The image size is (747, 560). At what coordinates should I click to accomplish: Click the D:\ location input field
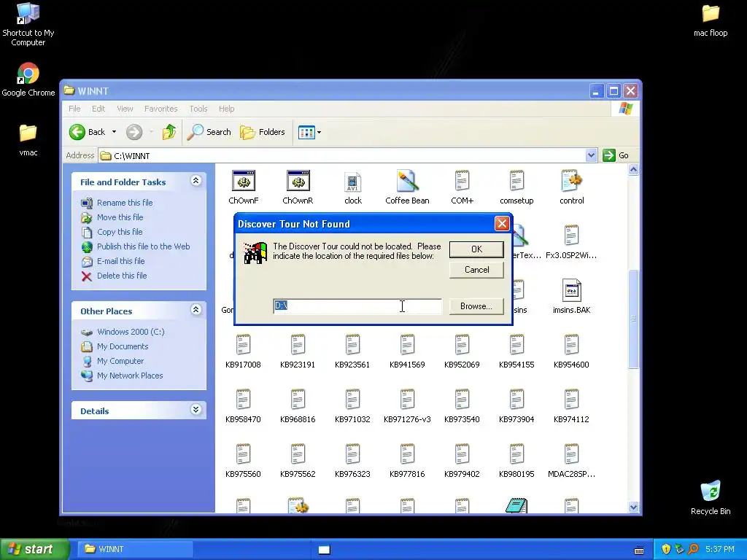[357, 306]
